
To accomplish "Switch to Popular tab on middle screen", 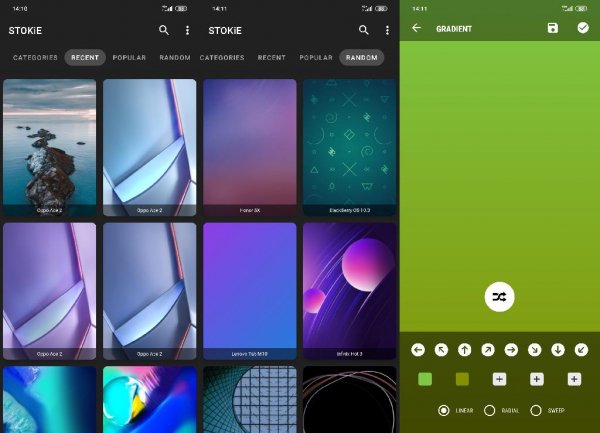I will point(316,57).
